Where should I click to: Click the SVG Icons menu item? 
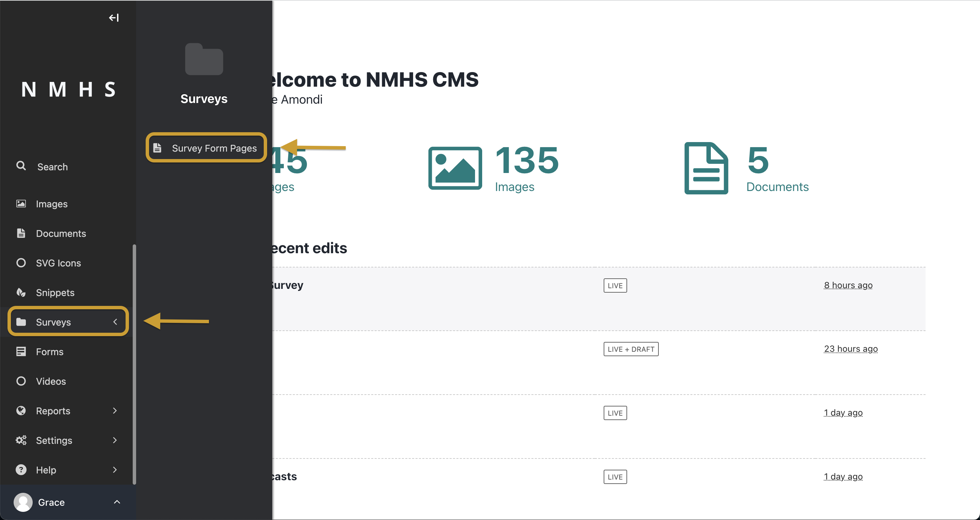58,263
